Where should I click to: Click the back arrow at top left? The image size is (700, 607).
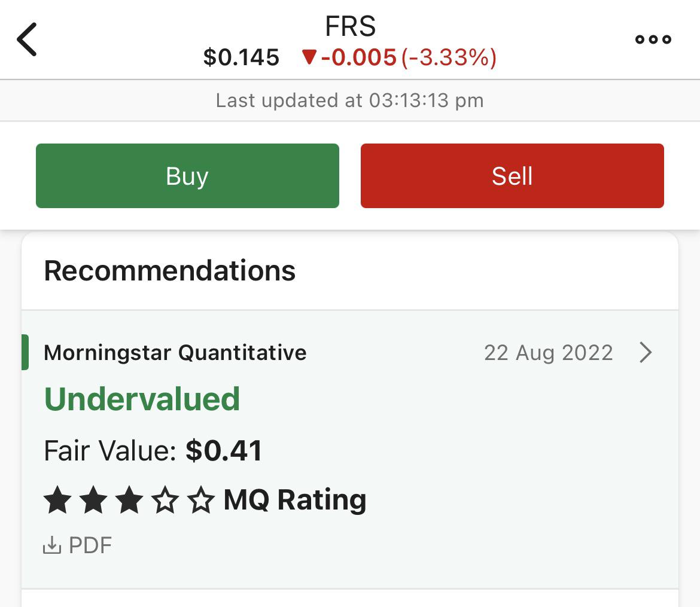click(x=28, y=39)
